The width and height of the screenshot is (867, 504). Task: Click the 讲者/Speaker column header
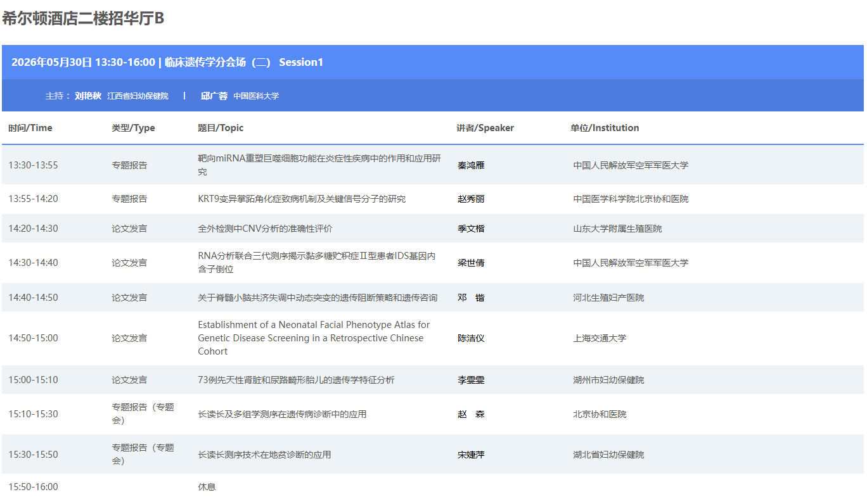pyautogui.click(x=485, y=128)
